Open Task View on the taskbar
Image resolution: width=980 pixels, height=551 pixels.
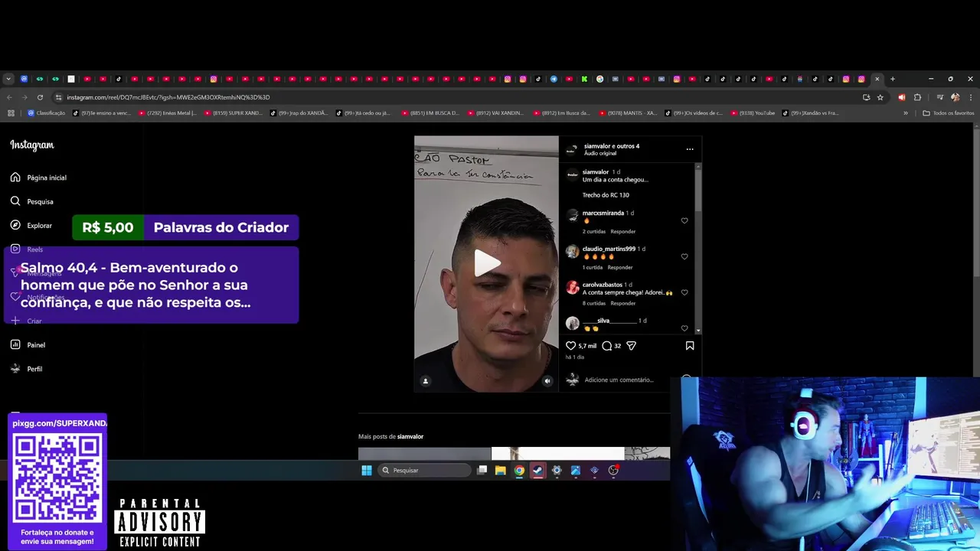click(x=482, y=470)
